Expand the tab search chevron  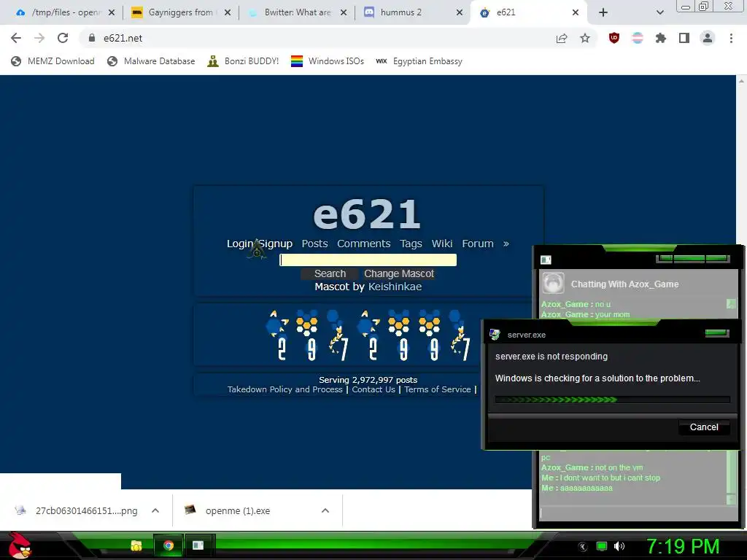(659, 13)
